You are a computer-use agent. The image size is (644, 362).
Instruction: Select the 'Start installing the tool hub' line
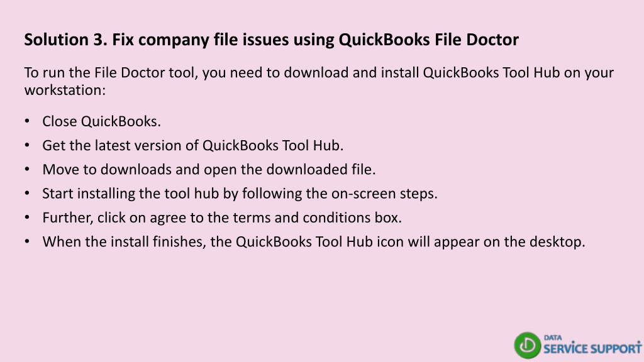tap(240, 194)
